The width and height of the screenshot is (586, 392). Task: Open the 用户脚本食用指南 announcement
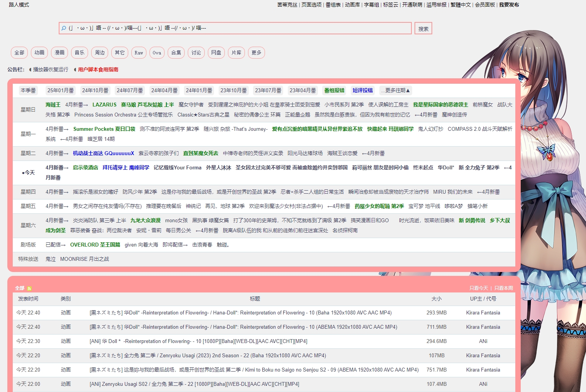point(98,69)
